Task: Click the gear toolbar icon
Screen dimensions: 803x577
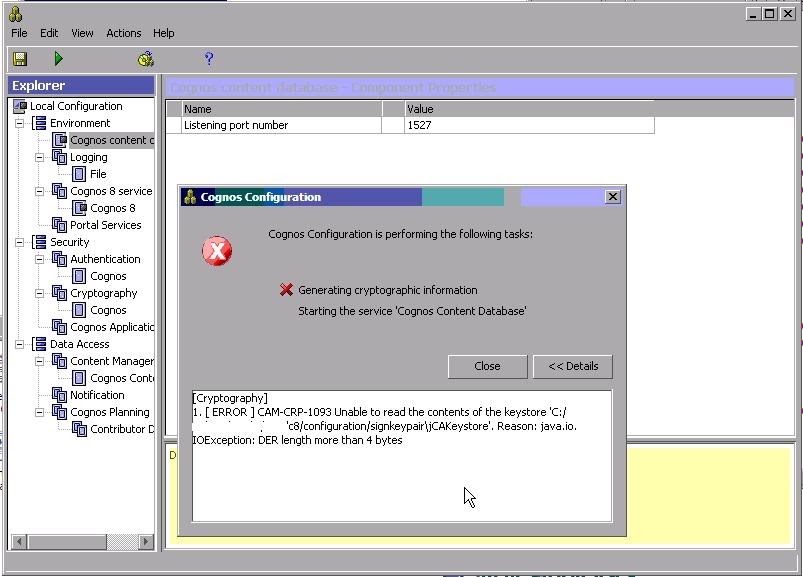Action: pyautogui.click(x=146, y=59)
